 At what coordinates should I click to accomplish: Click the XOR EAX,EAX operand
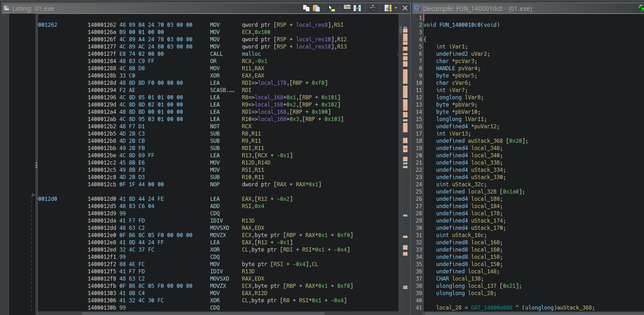(253, 76)
